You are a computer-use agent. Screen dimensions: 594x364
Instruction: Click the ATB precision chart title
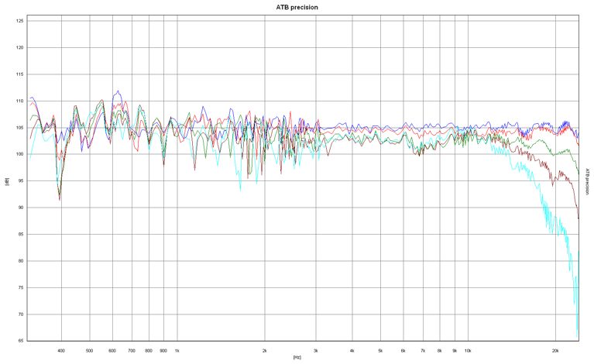point(297,7)
